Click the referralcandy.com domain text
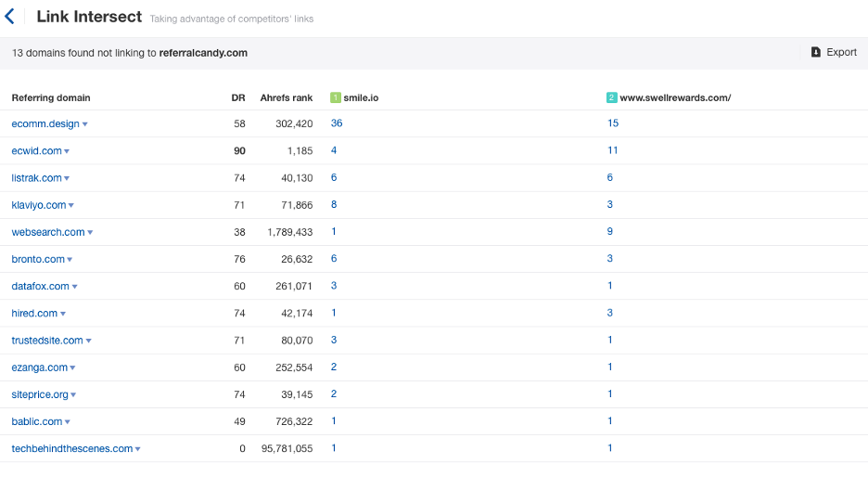This screenshot has height=477, width=868. click(203, 53)
